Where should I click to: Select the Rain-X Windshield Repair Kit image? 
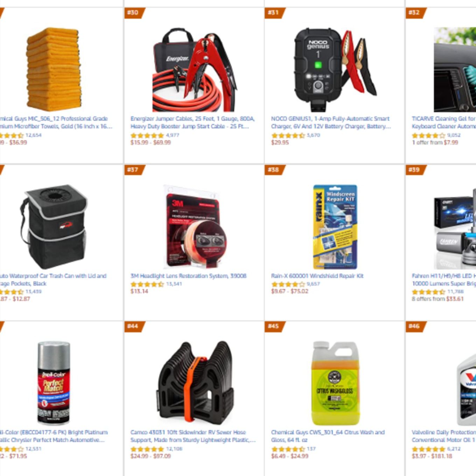[x=335, y=227]
